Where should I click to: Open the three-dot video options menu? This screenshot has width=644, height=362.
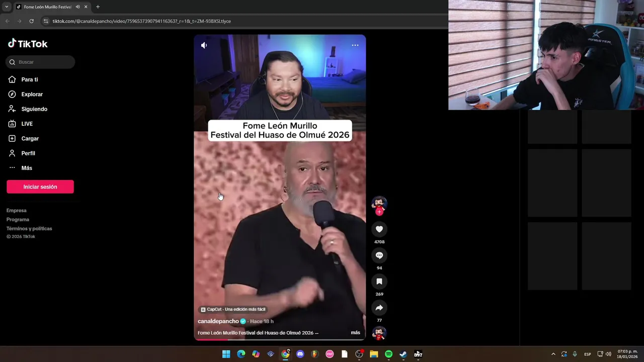point(355,45)
